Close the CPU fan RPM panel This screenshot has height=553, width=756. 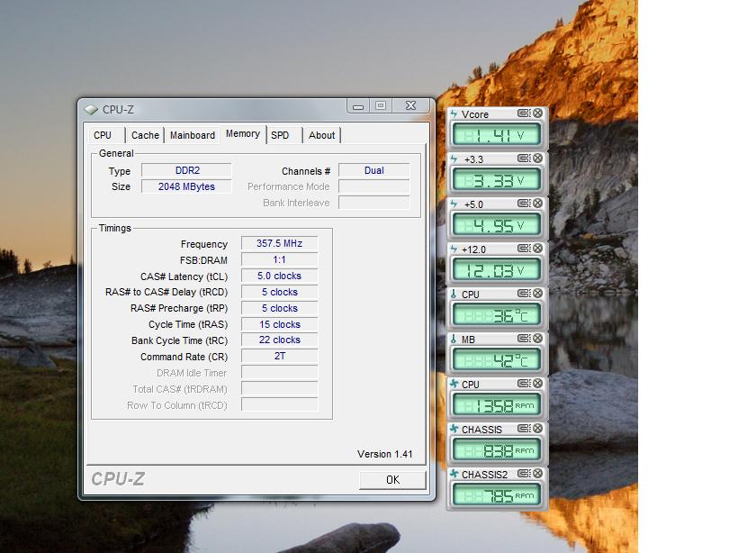[x=537, y=383]
